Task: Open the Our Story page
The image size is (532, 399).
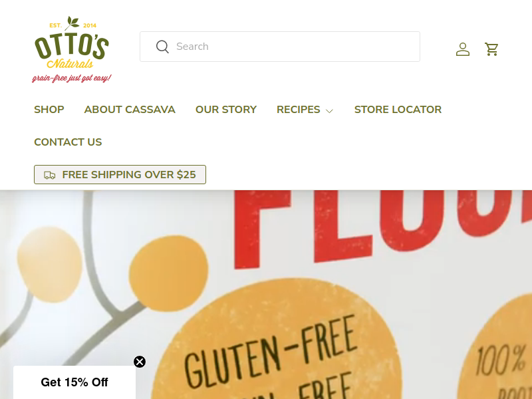Action: tap(226, 110)
